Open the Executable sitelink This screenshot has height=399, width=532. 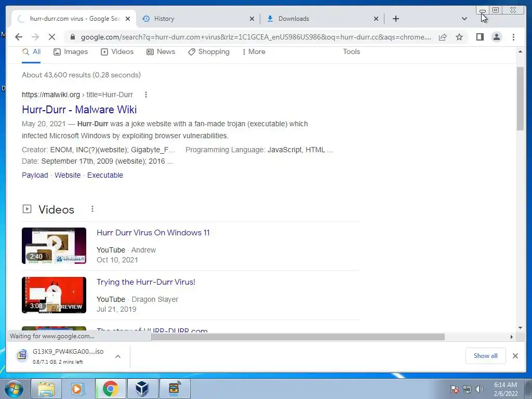click(105, 175)
